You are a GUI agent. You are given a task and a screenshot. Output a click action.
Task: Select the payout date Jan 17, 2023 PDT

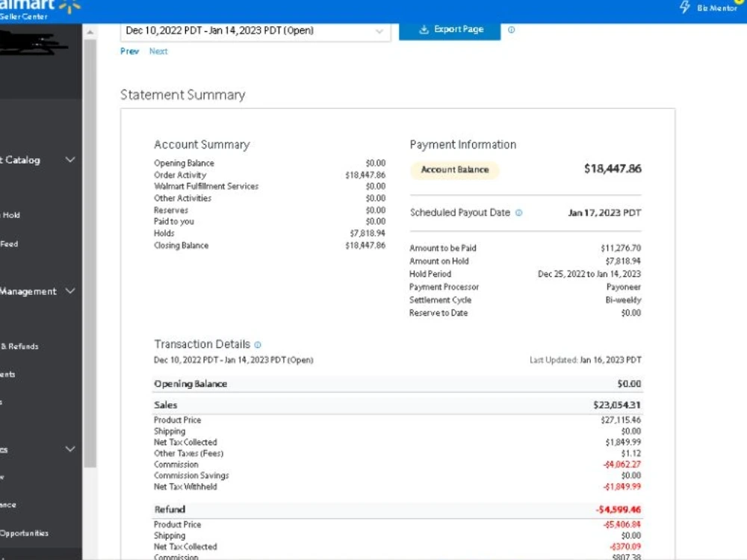pyautogui.click(x=604, y=213)
